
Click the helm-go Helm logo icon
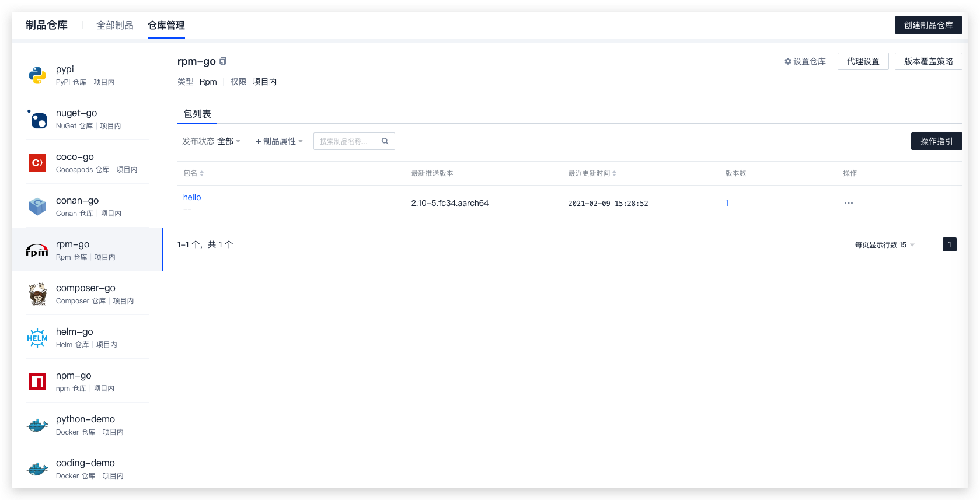(x=37, y=338)
